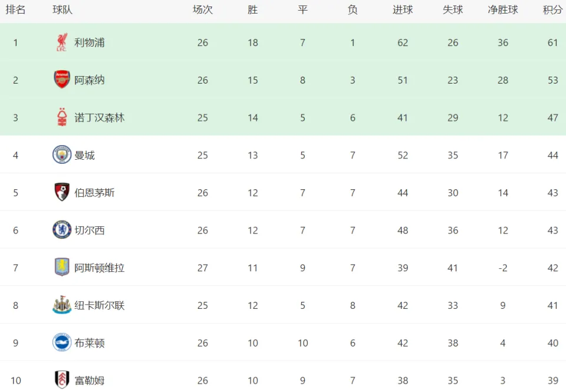Select the 排名 column header
This screenshot has height=392, width=566.
point(15,10)
